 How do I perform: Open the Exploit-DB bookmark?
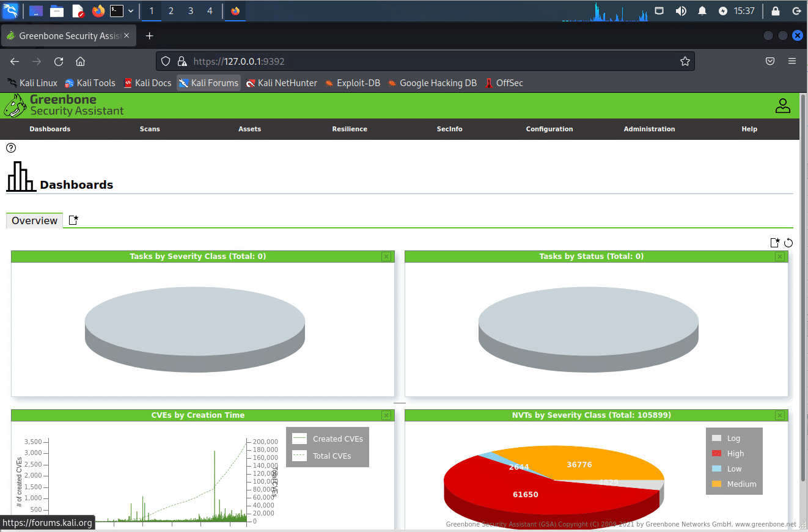pos(352,83)
